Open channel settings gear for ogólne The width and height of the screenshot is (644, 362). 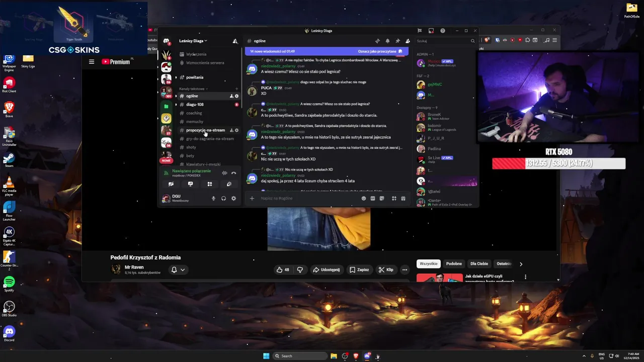[x=237, y=96]
